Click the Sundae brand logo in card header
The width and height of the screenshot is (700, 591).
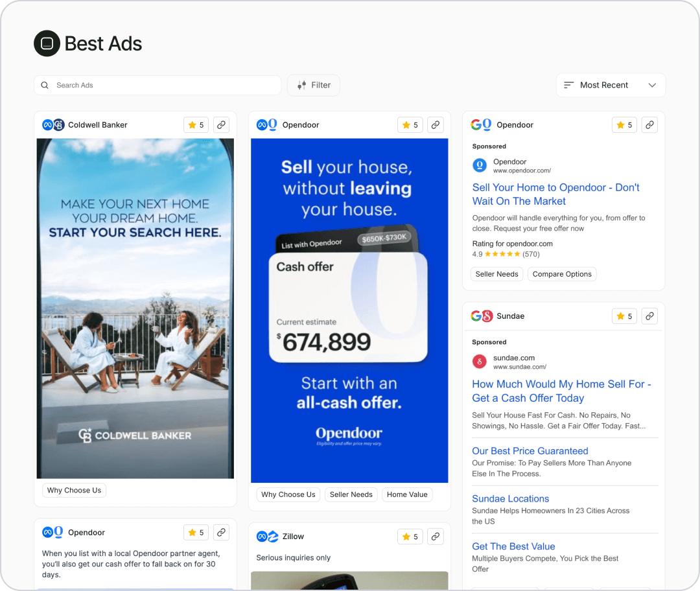tap(487, 316)
